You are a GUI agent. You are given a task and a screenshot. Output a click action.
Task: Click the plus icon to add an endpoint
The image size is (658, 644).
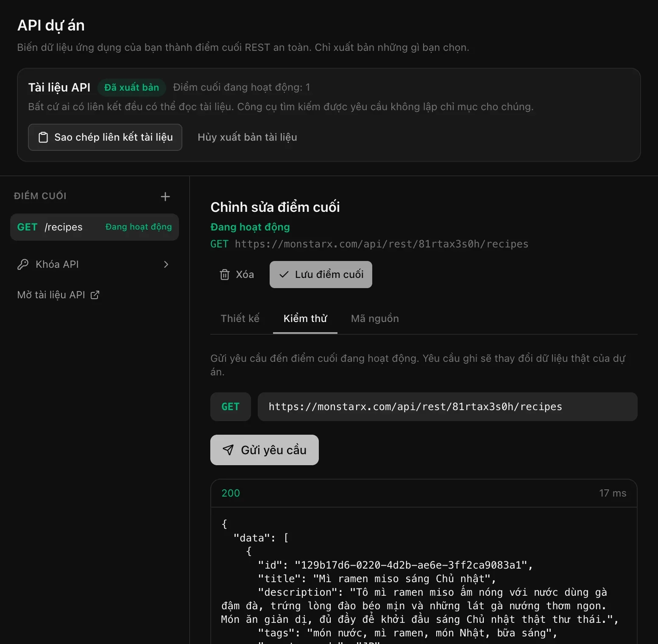tap(165, 197)
